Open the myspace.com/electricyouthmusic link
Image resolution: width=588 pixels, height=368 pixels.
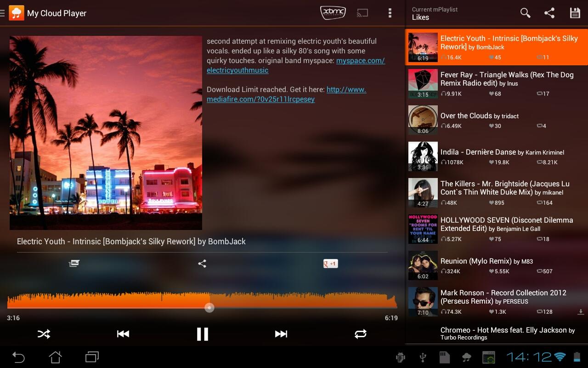click(x=296, y=65)
